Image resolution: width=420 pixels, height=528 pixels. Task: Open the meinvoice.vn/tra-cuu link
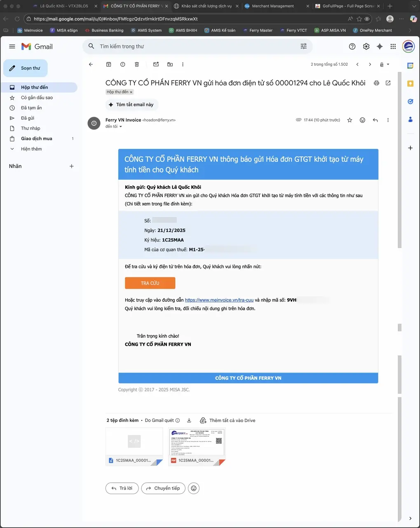(x=219, y=299)
